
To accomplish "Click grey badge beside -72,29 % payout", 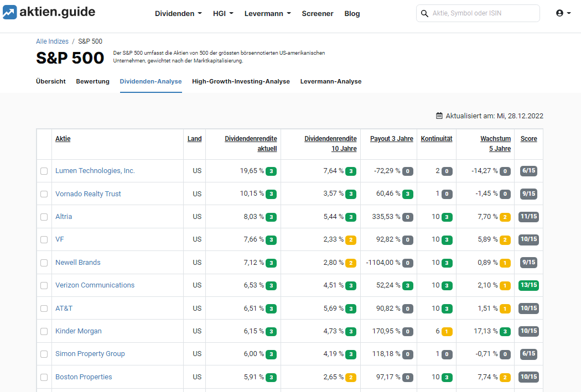I will pos(408,171).
